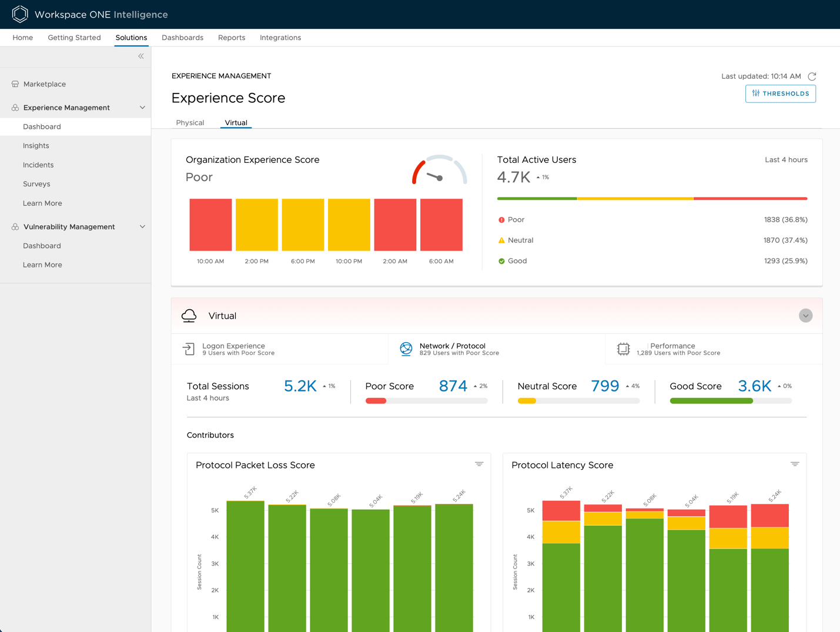Click the Logon Experience sign-in icon
This screenshot has width=840, height=632.
pyautogui.click(x=189, y=349)
